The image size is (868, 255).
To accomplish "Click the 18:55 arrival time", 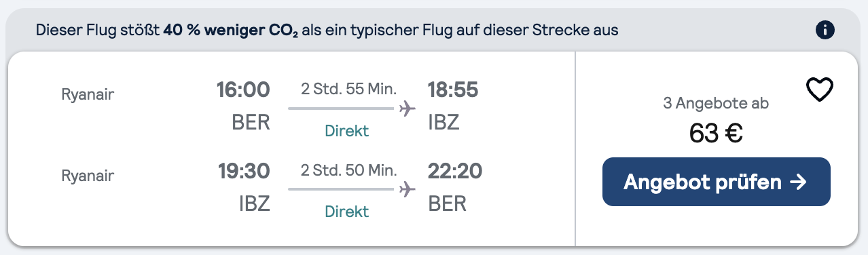I will click(x=453, y=90).
